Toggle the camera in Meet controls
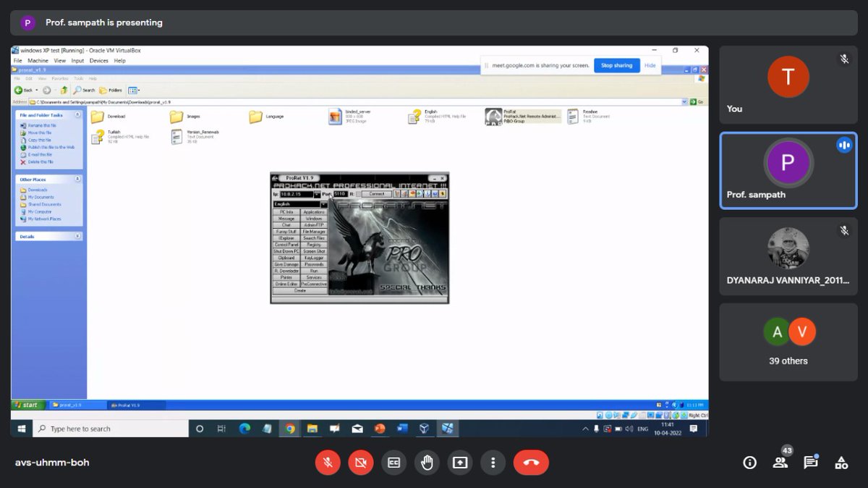Image resolution: width=868 pixels, height=488 pixels. tap(360, 463)
